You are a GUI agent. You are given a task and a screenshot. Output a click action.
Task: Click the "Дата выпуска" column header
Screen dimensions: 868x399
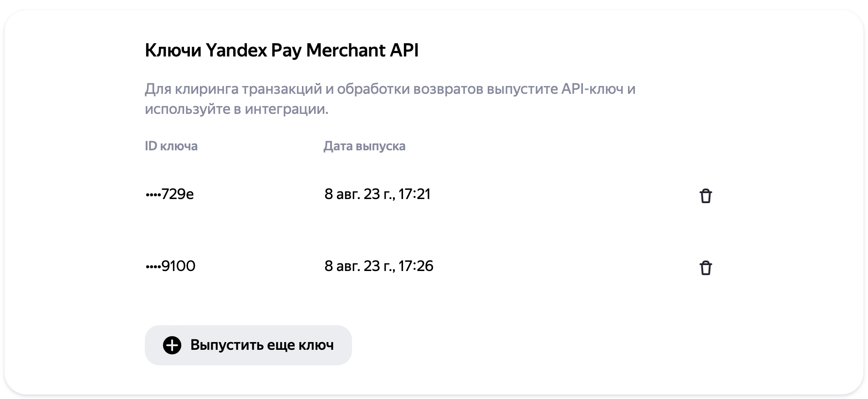(x=364, y=146)
